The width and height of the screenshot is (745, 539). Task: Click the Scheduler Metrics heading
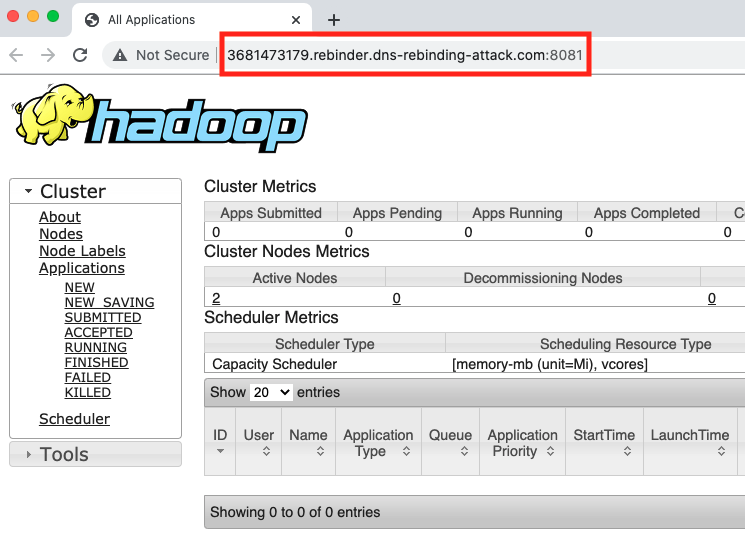pos(271,317)
